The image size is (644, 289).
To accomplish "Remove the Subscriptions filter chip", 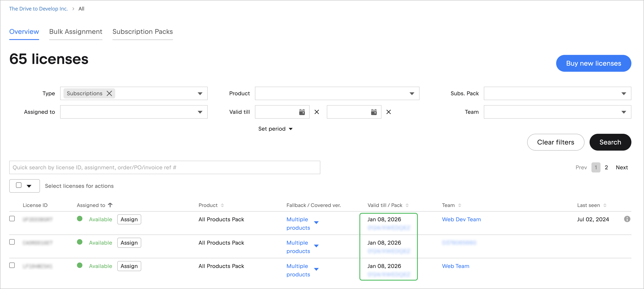I will click(x=109, y=93).
